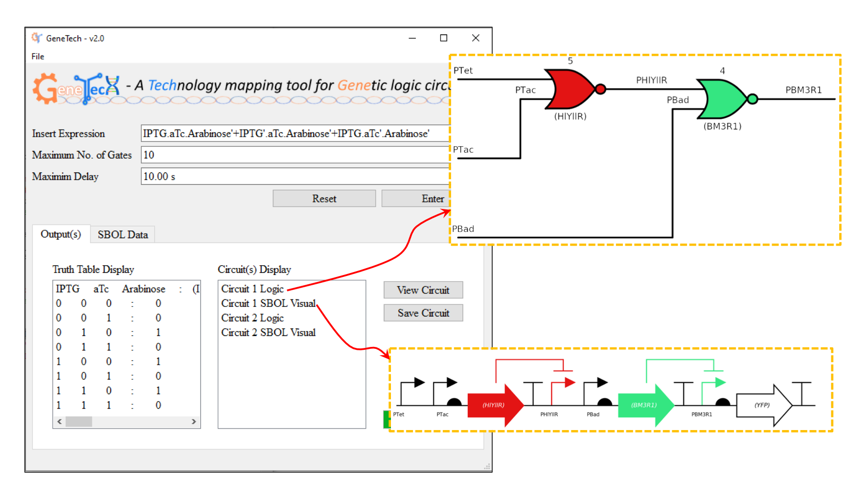Minimize the GeneTech window
Viewport: 868px width, 480px height.
[x=412, y=38]
